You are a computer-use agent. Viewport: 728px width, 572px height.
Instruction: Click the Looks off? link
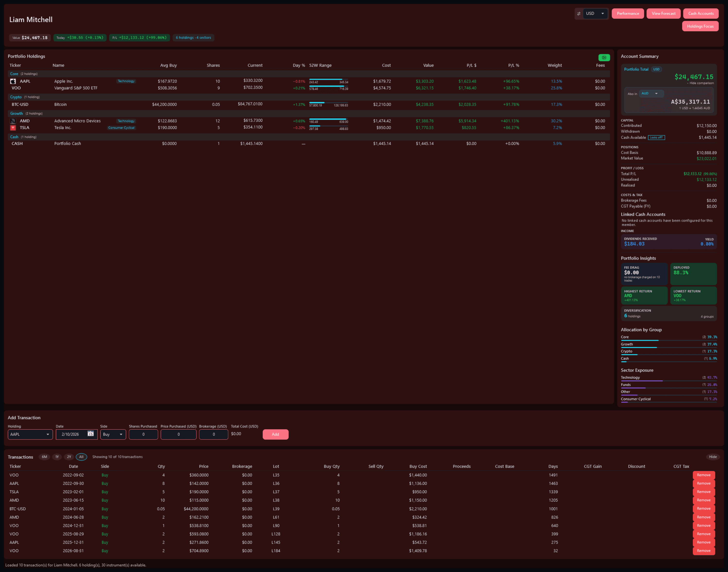click(x=656, y=138)
